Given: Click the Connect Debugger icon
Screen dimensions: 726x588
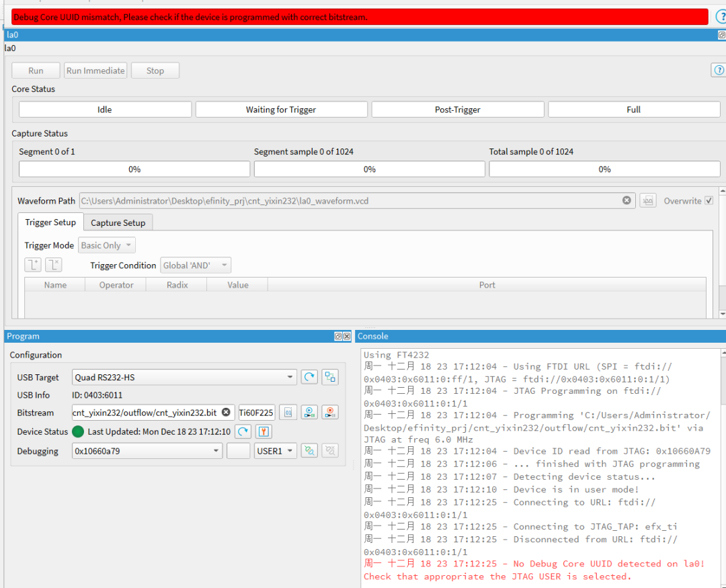Looking at the screenshot, I should pyautogui.click(x=309, y=451).
